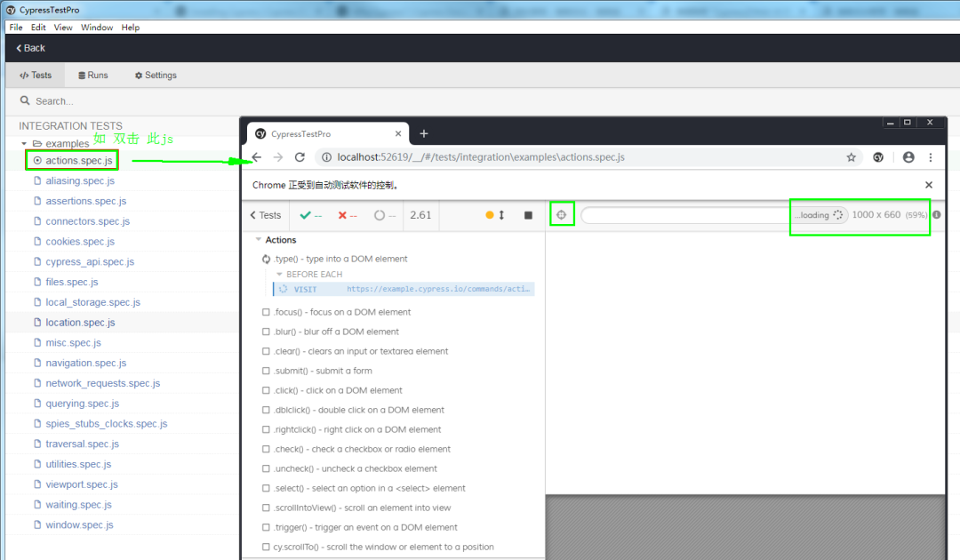Open Chrome profile account icon

[908, 157]
